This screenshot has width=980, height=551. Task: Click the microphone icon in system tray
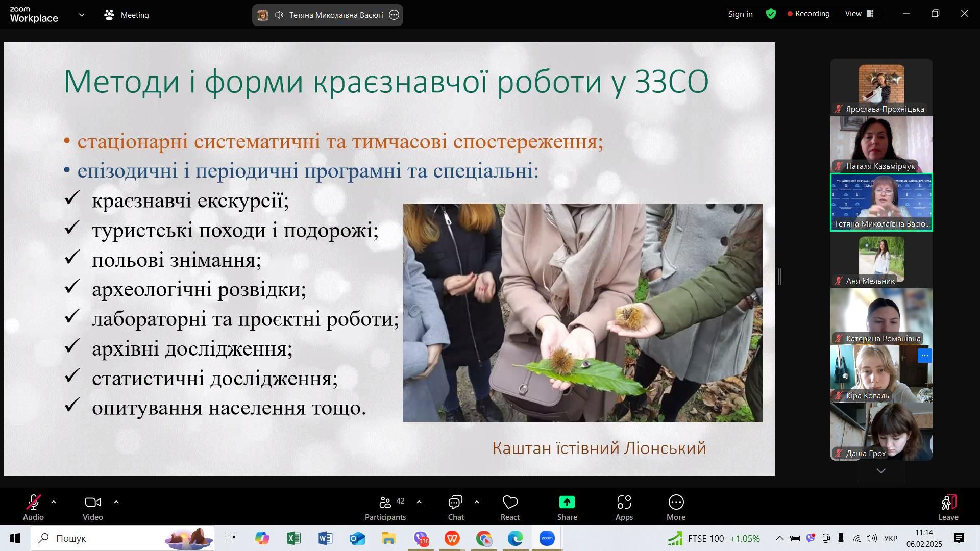coord(841,538)
